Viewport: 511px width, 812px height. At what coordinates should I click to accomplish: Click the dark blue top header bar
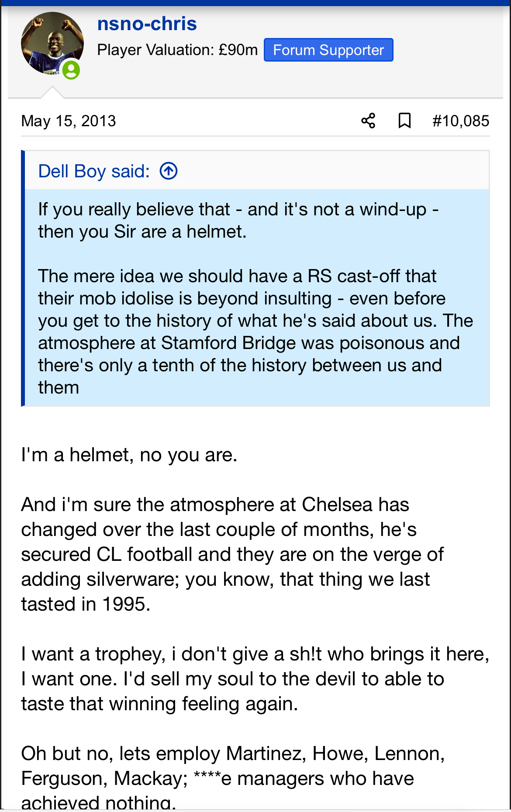click(x=255, y=3)
